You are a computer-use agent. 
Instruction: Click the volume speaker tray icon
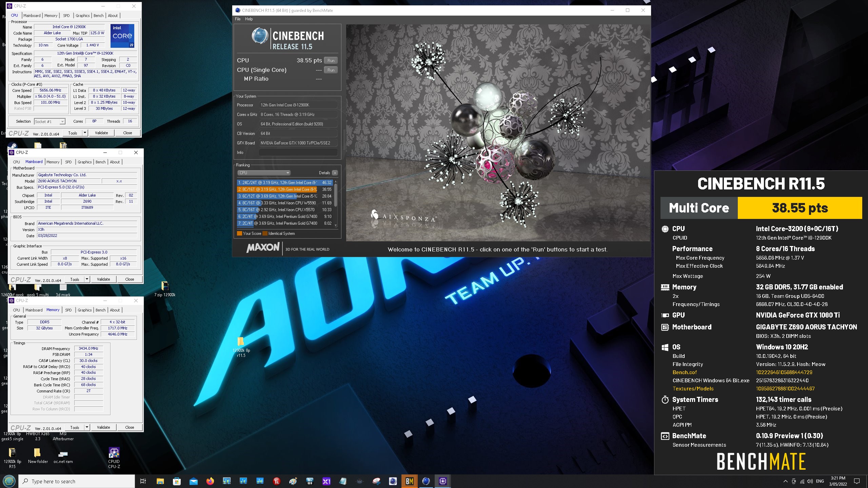[810, 481]
